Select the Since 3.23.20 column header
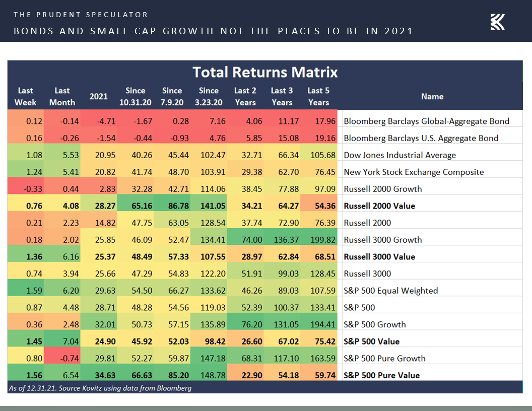 pos(209,96)
